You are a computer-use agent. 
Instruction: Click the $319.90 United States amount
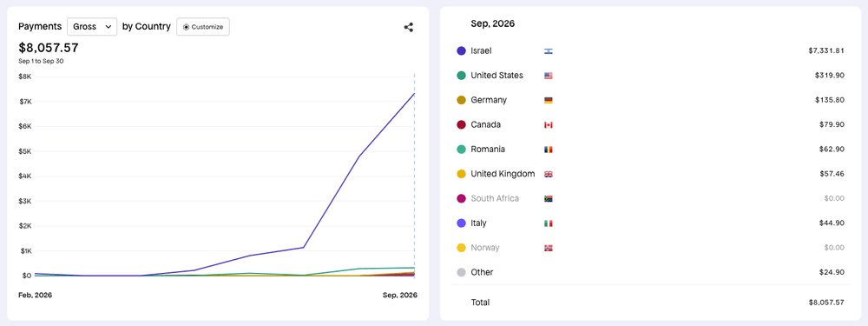point(829,76)
